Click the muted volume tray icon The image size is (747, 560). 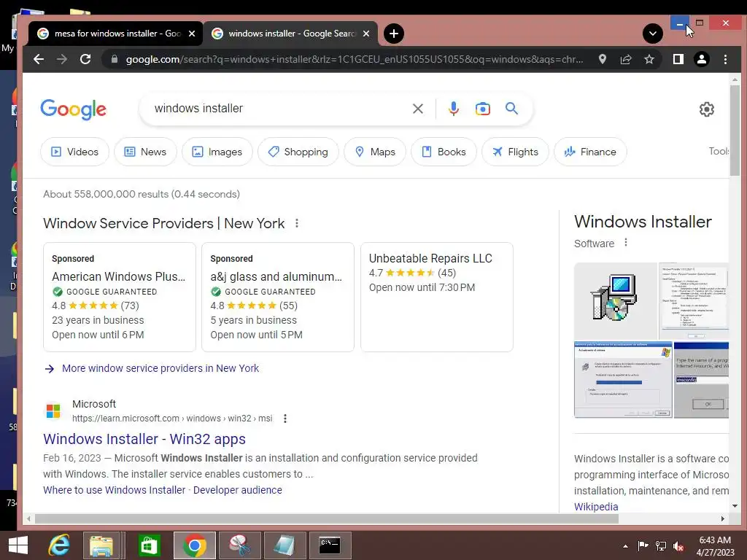point(678,546)
